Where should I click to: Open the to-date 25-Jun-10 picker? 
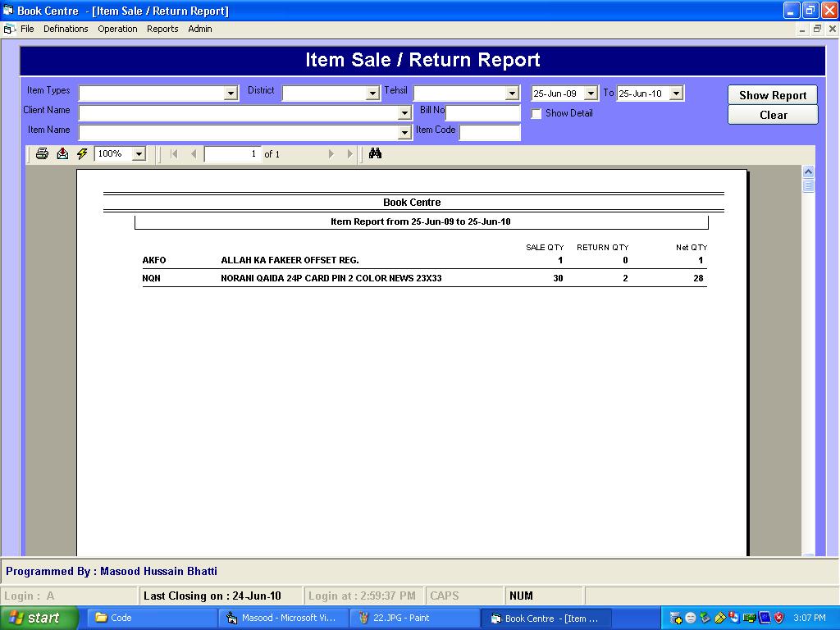coord(676,94)
